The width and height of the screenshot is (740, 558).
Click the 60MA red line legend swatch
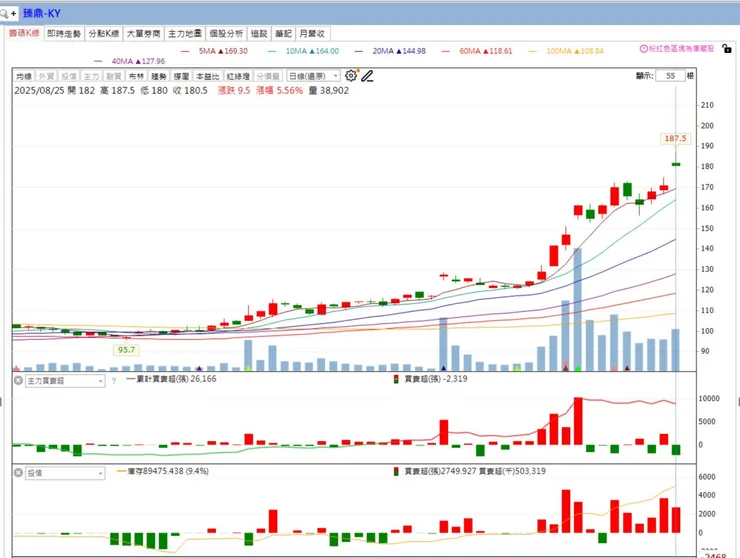(446, 51)
